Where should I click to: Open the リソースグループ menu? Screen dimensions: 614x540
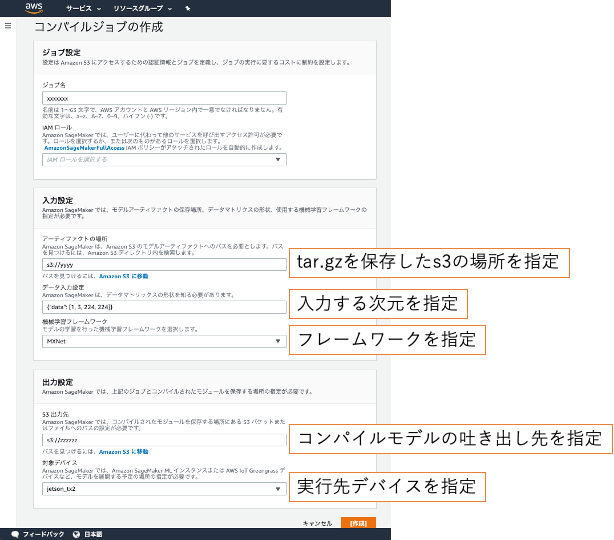point(143,8)
